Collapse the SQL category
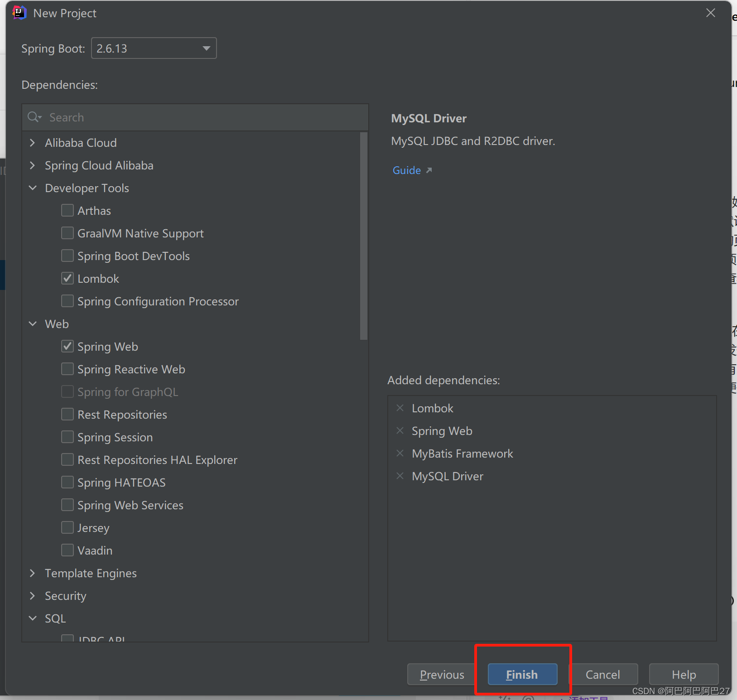Viewport: 737px width, 700px height. coord(33,618)
